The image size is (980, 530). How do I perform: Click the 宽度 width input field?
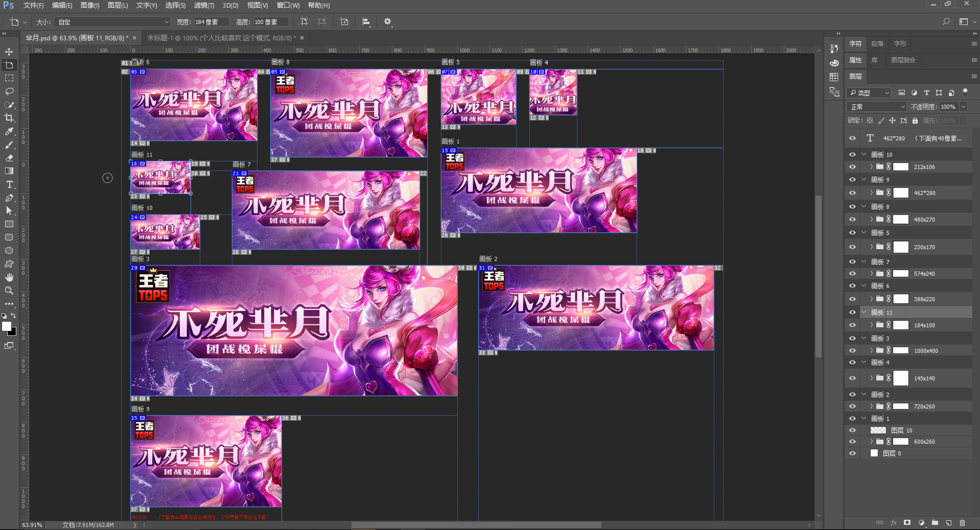[x=212, y=22]
